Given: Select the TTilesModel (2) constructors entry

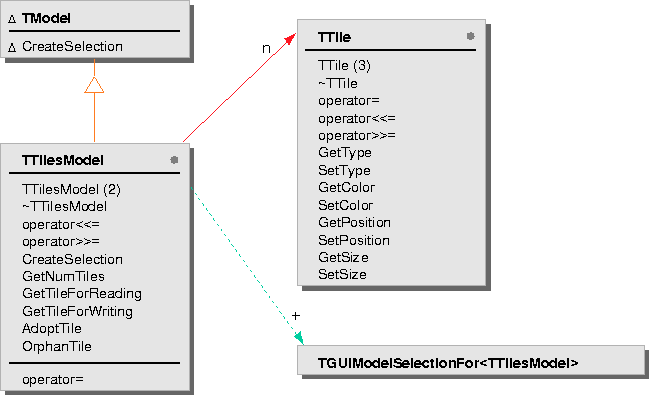Looking at the screenshot, I should 71,190.
